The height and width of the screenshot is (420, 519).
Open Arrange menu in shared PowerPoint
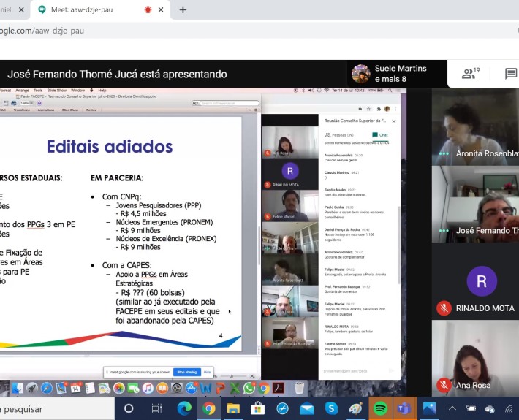point(22,91)
